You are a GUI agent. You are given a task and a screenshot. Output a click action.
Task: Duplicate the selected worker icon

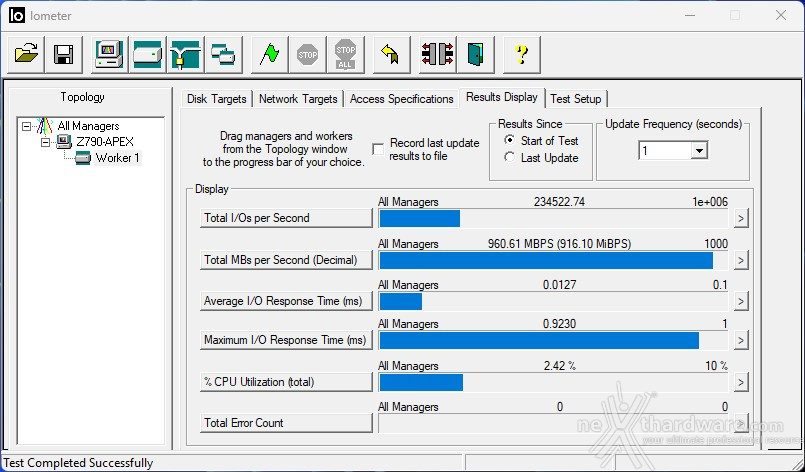(x=223, y=54)
